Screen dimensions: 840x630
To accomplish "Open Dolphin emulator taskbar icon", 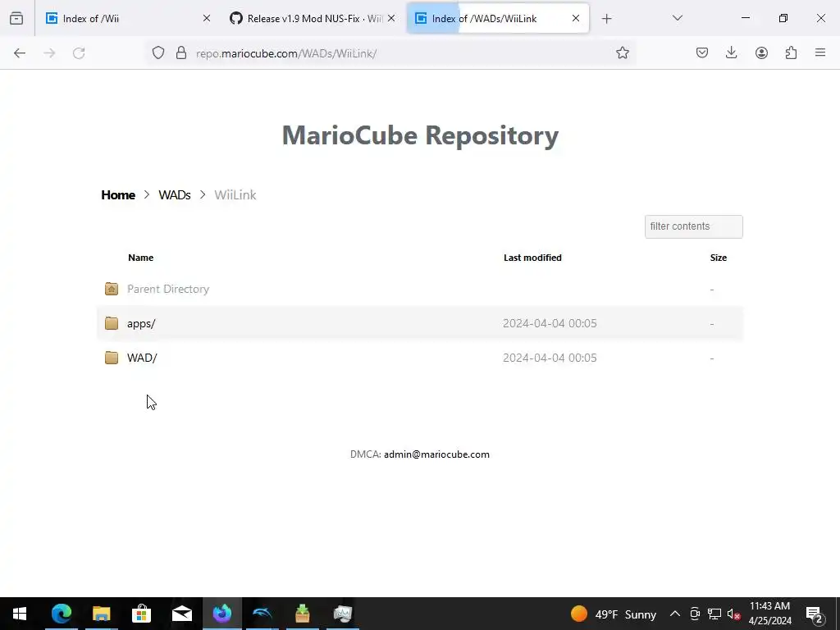I will [x=262, y=614].
